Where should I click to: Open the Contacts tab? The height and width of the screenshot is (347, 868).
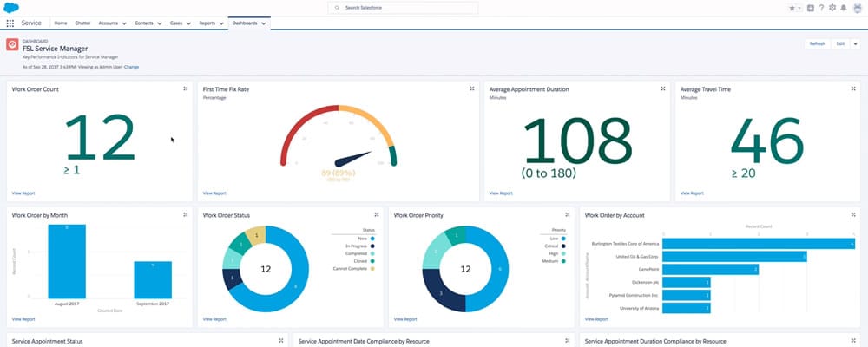tap(144, 23)
